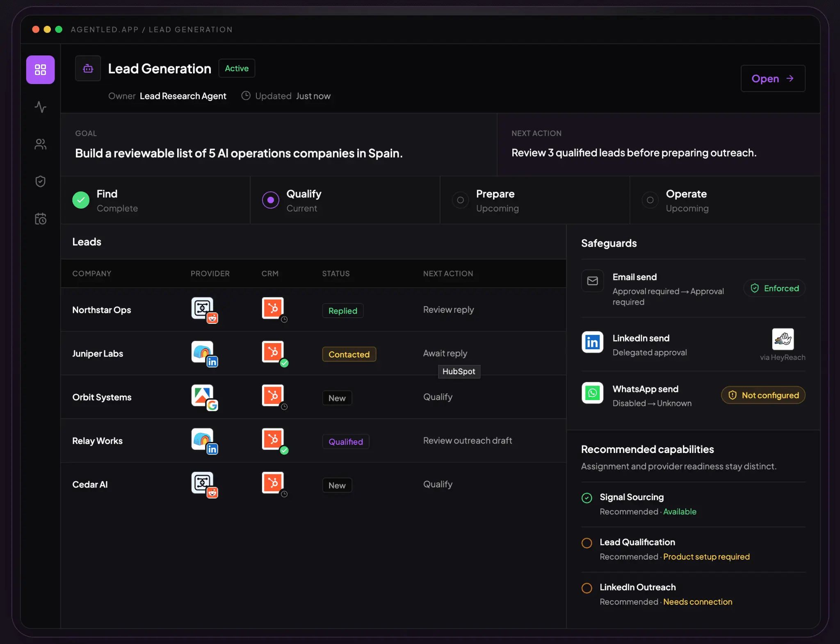Open the people icon in sidebar
The height and width of the screenshot is (644, 840).
click(40, 144)
